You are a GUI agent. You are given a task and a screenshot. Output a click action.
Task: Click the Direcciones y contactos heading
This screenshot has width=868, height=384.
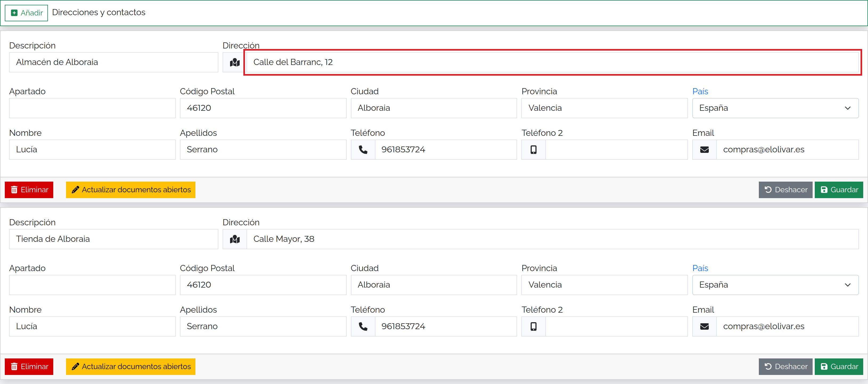(x=99, y=13)
